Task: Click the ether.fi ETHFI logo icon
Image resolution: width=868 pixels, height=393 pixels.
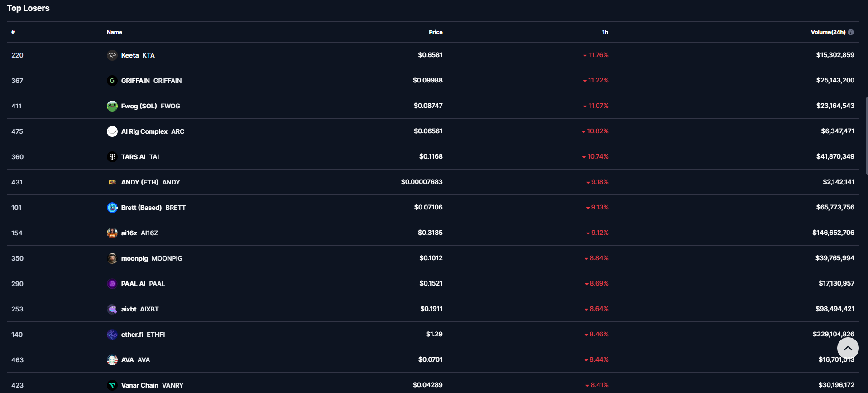Action: [112, 335]
